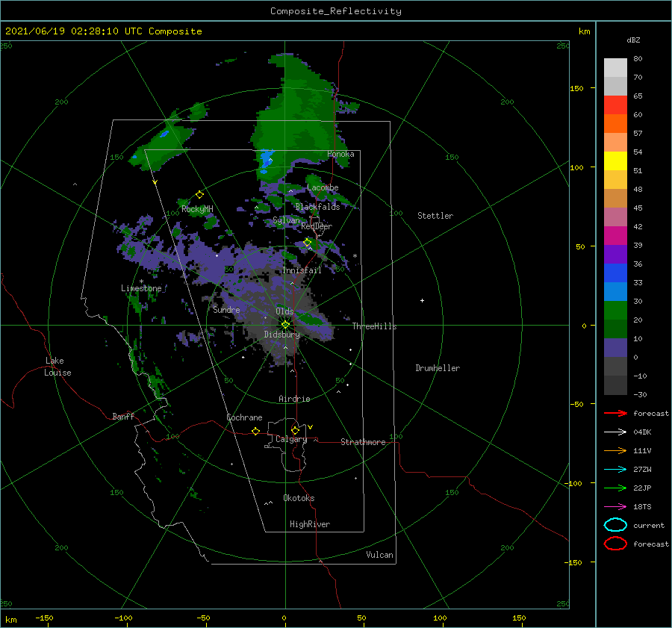
Task: Click the 27ZW legend text
Action: click(x=642, y=470)
